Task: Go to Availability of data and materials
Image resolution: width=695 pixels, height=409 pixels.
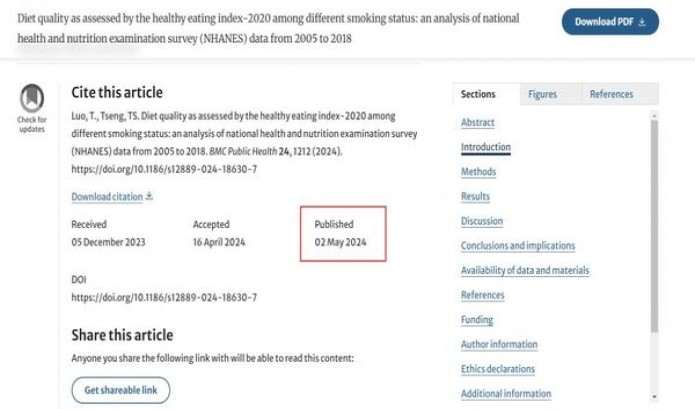Action: coord(525,270)
